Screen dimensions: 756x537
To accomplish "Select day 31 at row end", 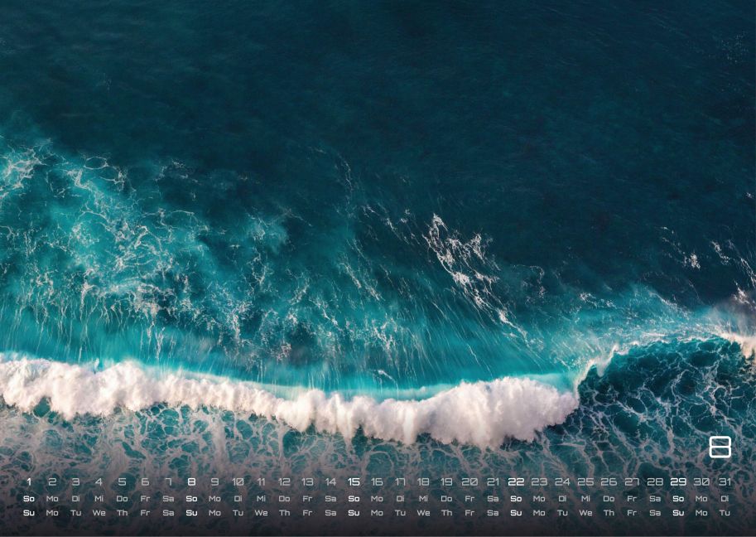I will point(725,481).
